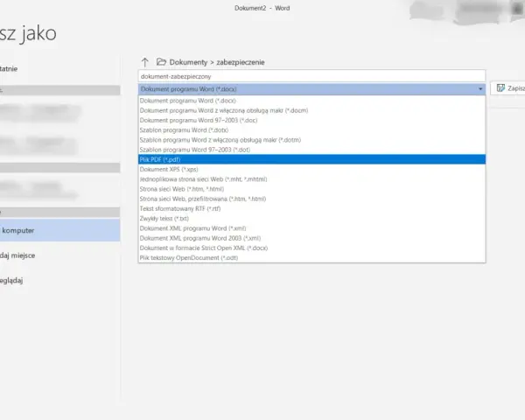Click the open folder icon beside Dokumenty
Viewport: 525px width, 420px height.
(161, 61)
